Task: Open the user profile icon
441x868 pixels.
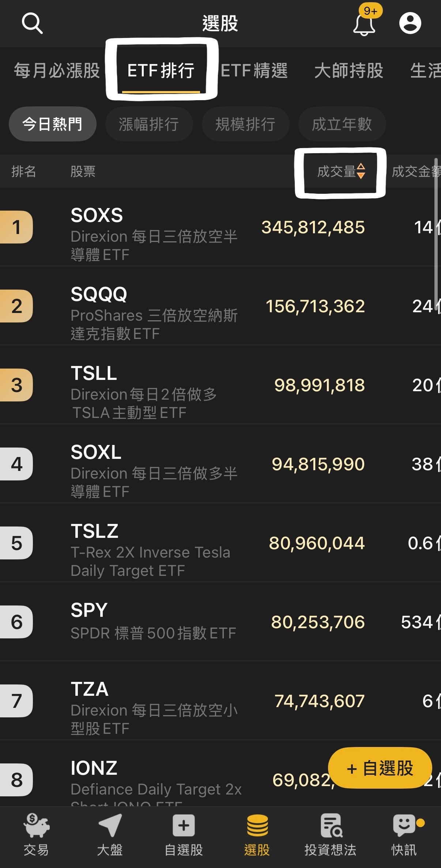Action: [x=410, y=23]
